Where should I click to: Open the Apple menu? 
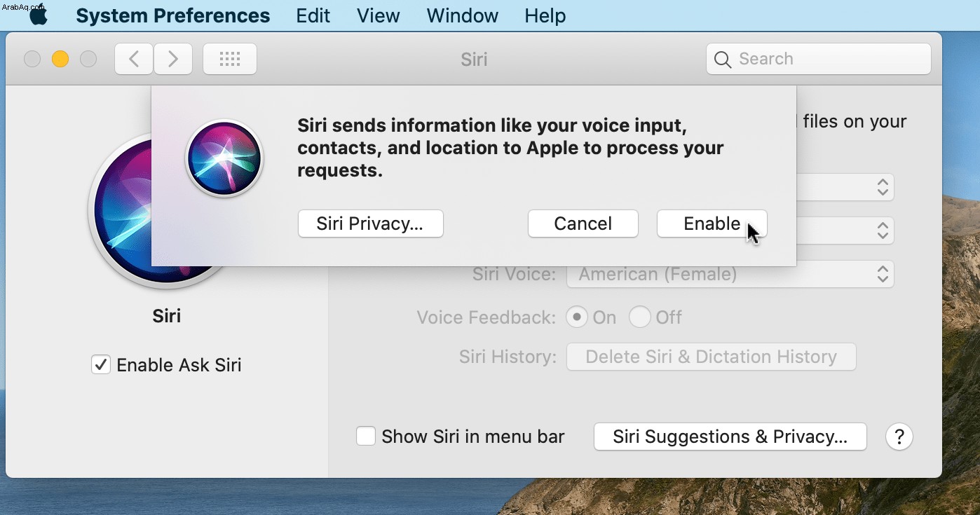39,15
